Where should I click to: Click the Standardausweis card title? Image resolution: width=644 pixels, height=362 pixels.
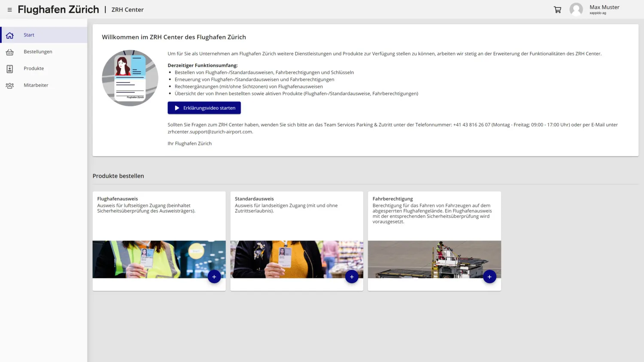(x=254, y=199)
